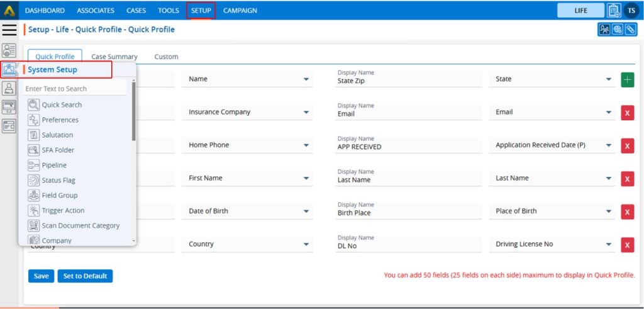Click the System Setup list scrollbar
The height and width of the screenshot is (309, 644).
(x=133, y=113)
